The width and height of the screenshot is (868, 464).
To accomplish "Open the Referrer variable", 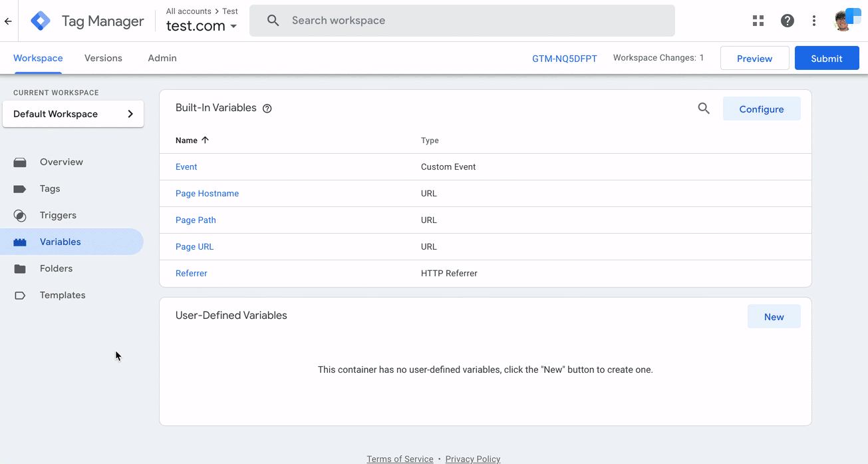I will pyautogui.click(x=192, y=274).
